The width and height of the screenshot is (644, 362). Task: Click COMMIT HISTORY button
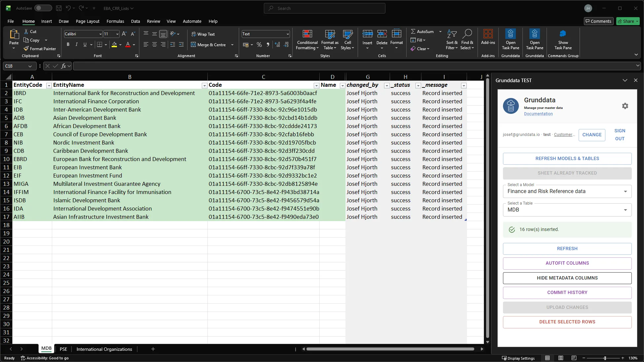(567, 292)
